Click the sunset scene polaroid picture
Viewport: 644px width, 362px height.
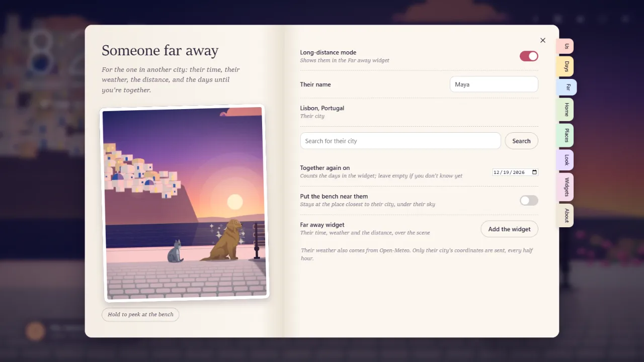click(x=185, y=203)
